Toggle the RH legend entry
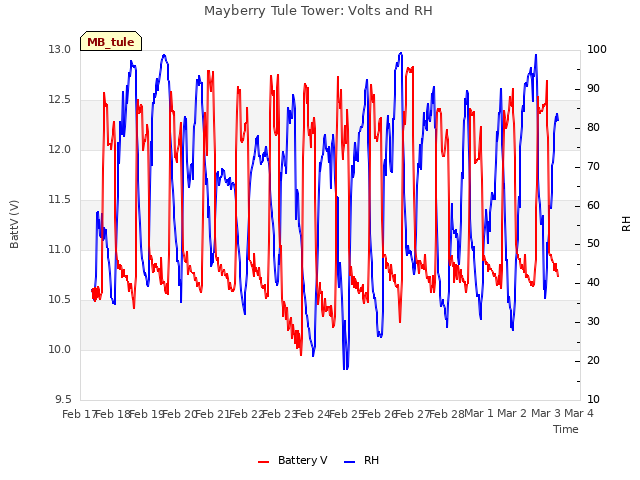Viewport: 640px width, 480px height. [x=361, y=460]
